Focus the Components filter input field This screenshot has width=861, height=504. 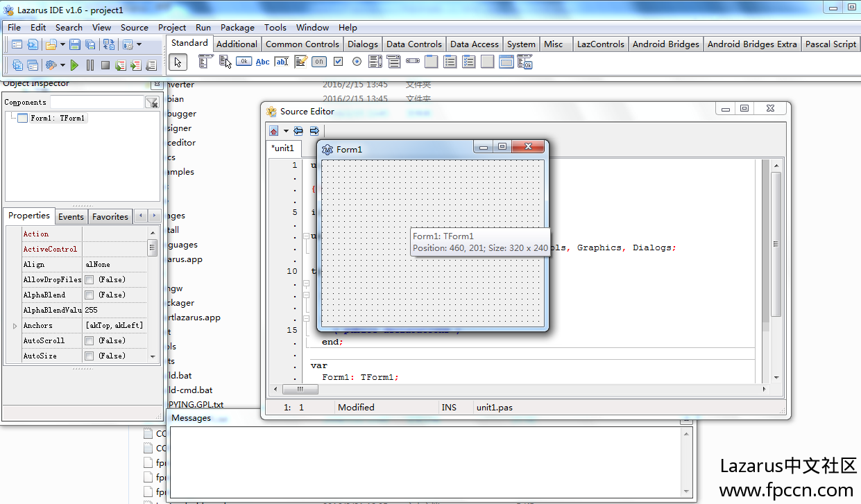96,102
